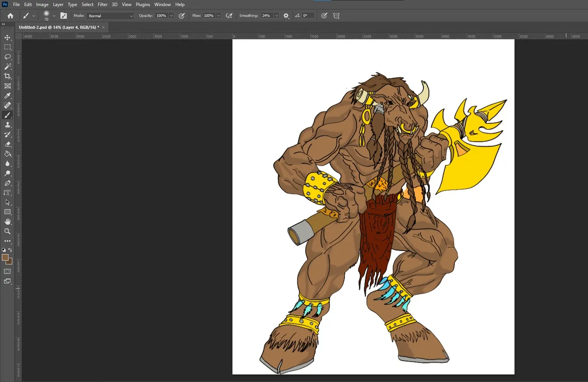Click the brush angle 0° field
The width and height of the screenshot is (588, 382).
[308, 16]
